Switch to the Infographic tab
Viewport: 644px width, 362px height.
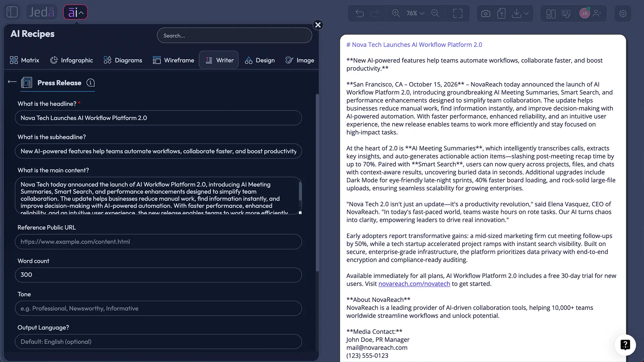point(71,60)
